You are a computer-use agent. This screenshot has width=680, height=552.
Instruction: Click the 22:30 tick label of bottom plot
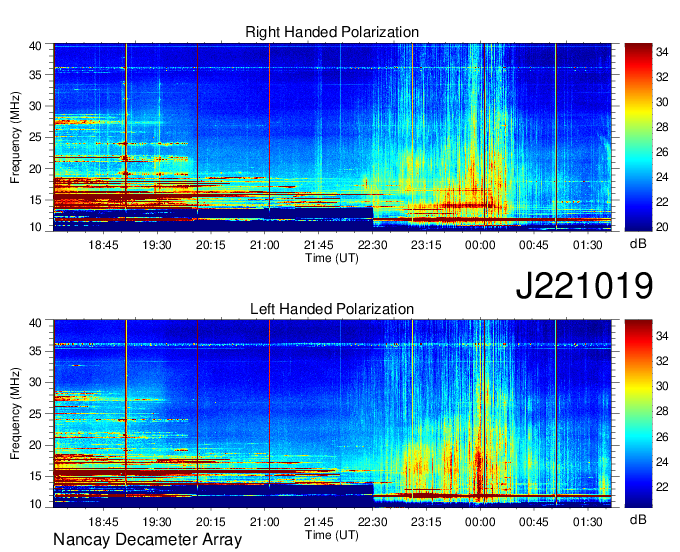372,522
